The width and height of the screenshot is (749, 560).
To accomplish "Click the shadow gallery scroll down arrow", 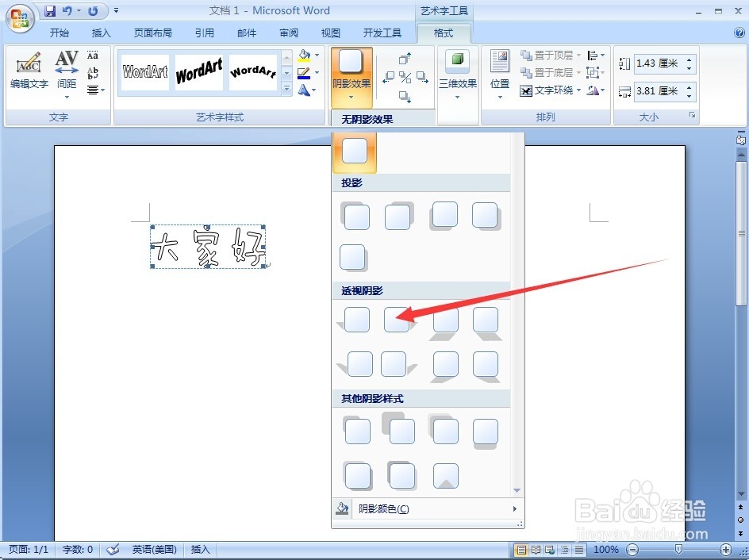I will click(517, 490).
